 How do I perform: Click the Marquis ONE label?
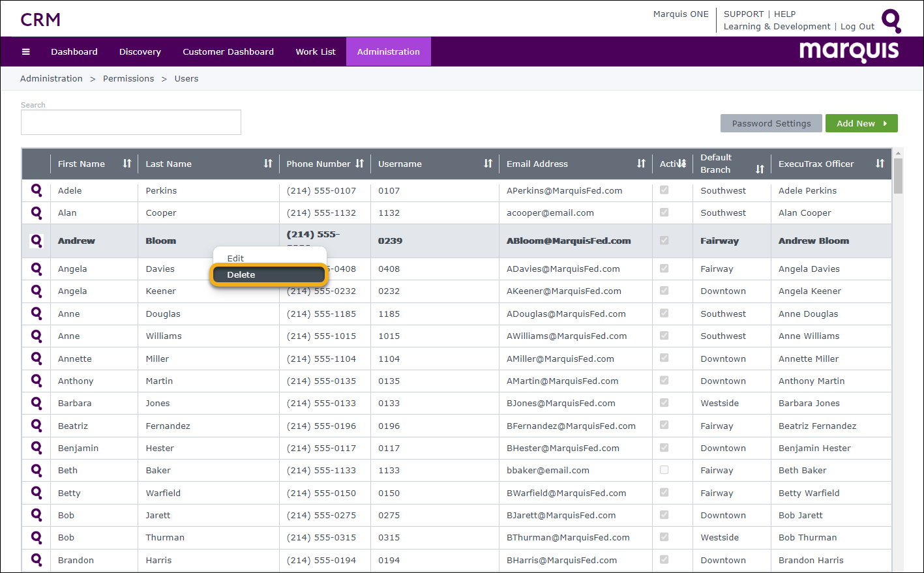pos(681,14)
